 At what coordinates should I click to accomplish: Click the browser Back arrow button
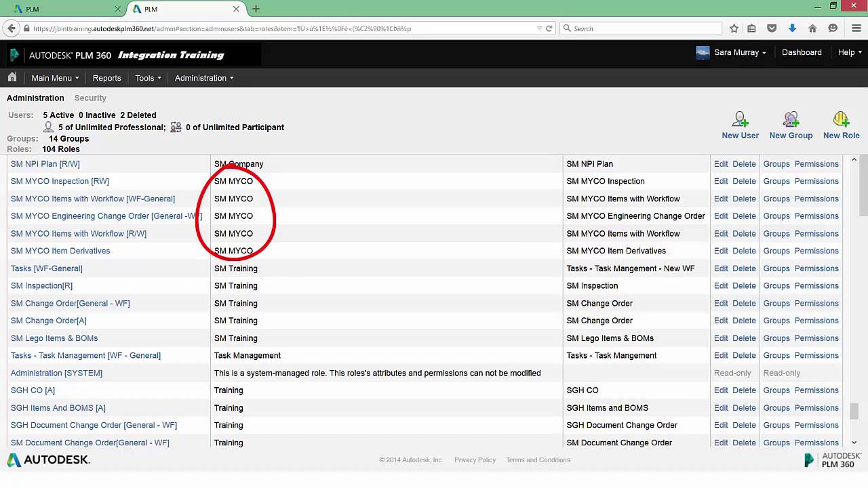[x=11, y=28]
